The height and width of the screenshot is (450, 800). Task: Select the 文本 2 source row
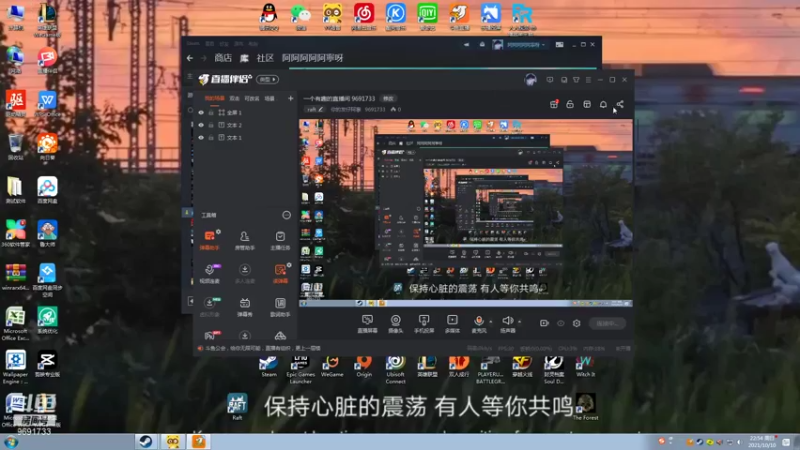pos(245,125)
